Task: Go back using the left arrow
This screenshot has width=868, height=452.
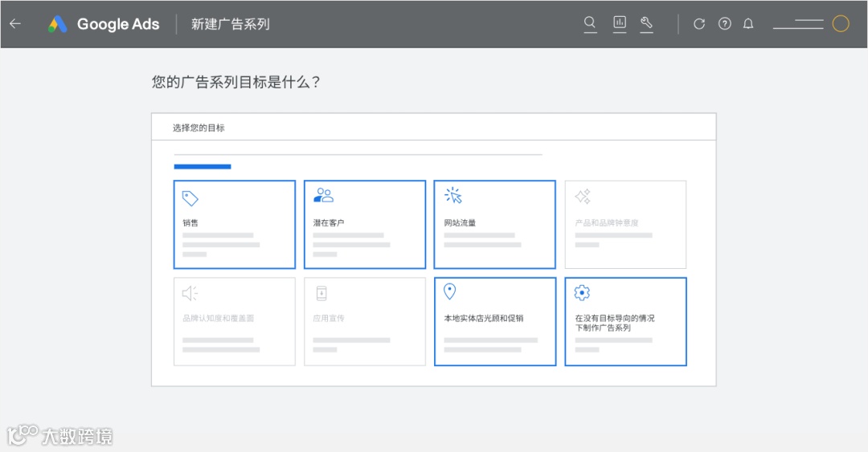Action: [15, 24]
